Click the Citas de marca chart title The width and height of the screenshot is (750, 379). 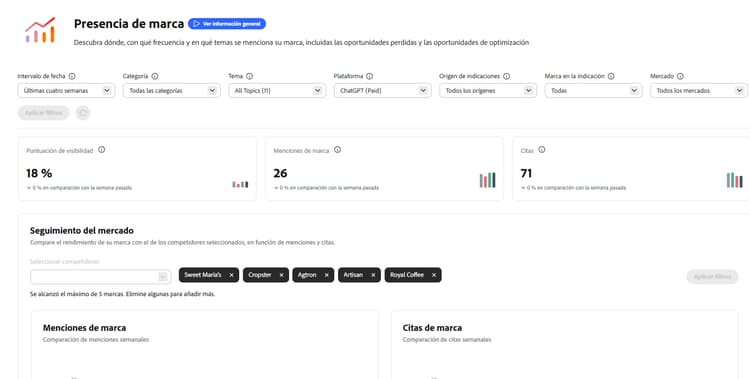pyautogui.click(x=432, y=328)
